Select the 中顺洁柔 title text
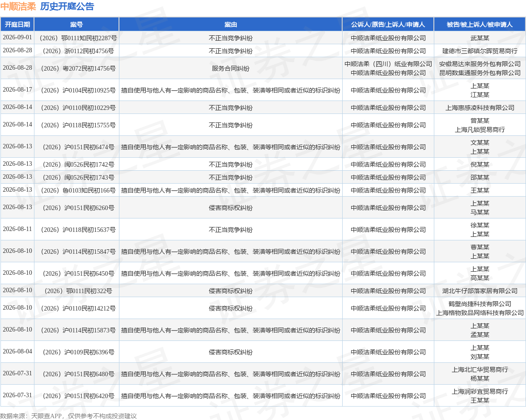This screenshot has height=420, width=526. click(x=18, y=6)
